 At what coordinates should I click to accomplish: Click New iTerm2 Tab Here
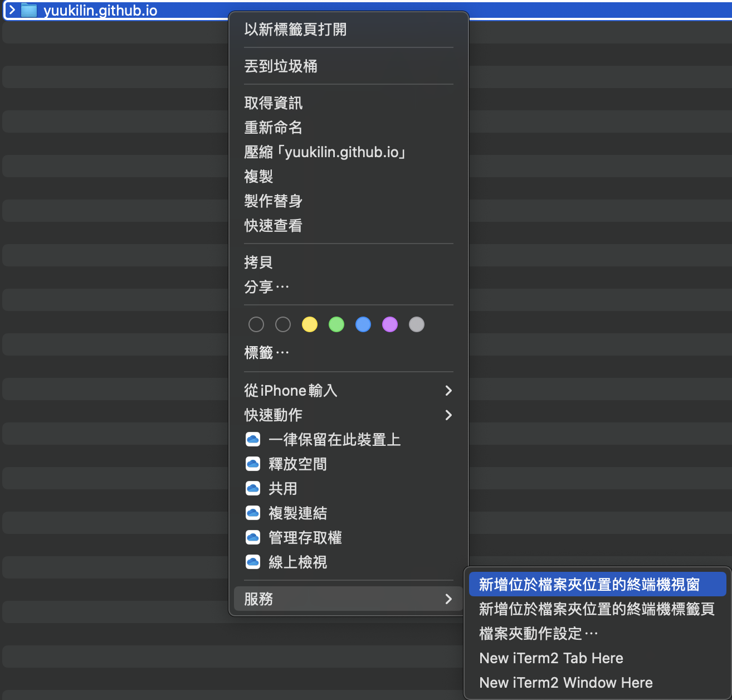pyautogui.click(x=551, y=658)
